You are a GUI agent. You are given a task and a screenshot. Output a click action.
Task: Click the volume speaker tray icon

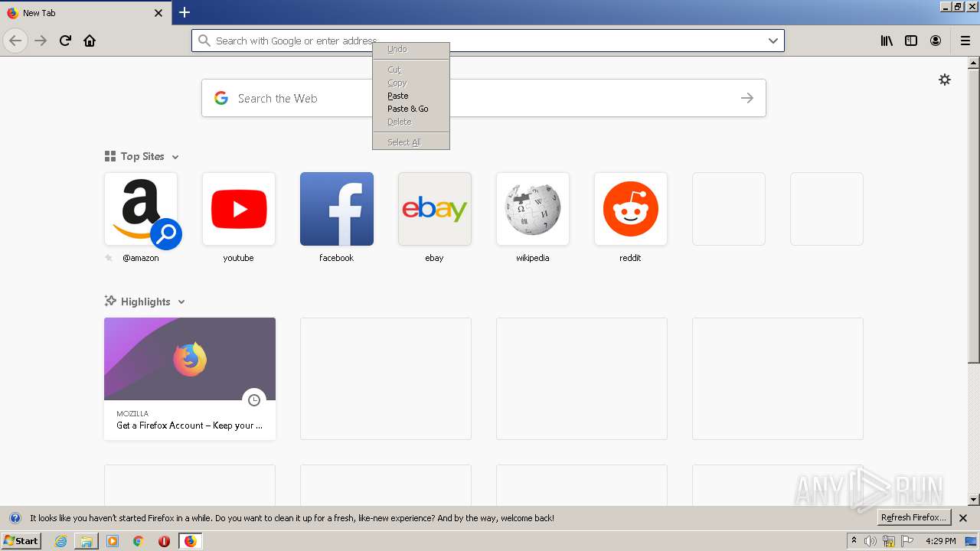point(871,541)
